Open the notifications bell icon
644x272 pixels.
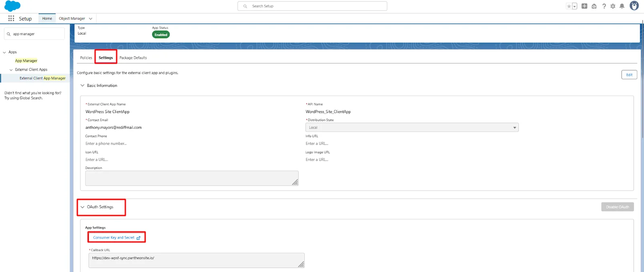[x=622, y=6]
